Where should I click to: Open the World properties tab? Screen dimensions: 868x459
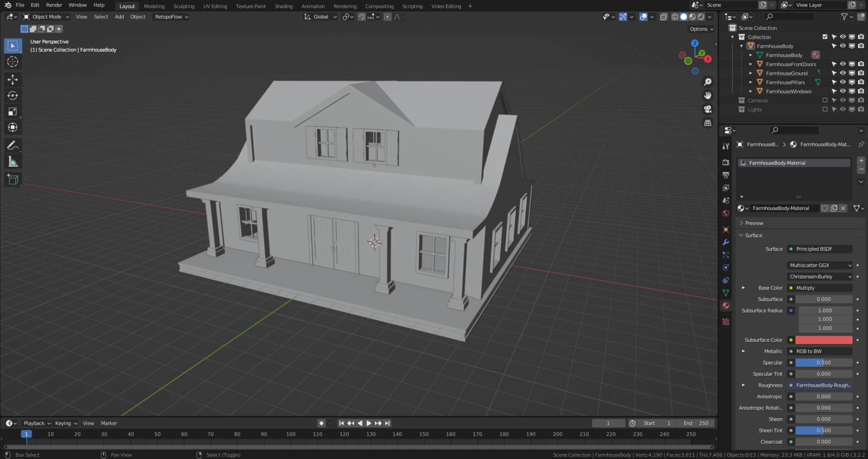coord(726,213)
